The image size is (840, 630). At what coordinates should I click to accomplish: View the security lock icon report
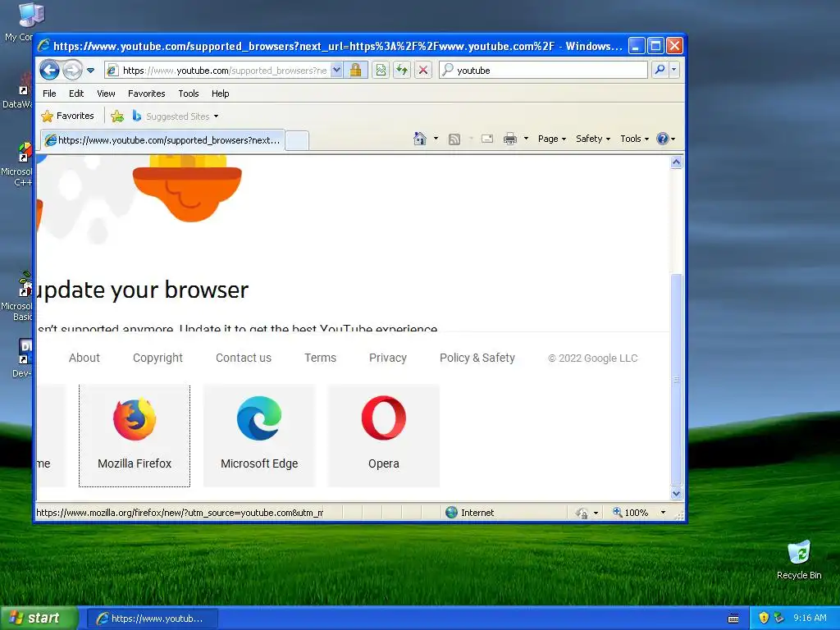pos(355,71)
